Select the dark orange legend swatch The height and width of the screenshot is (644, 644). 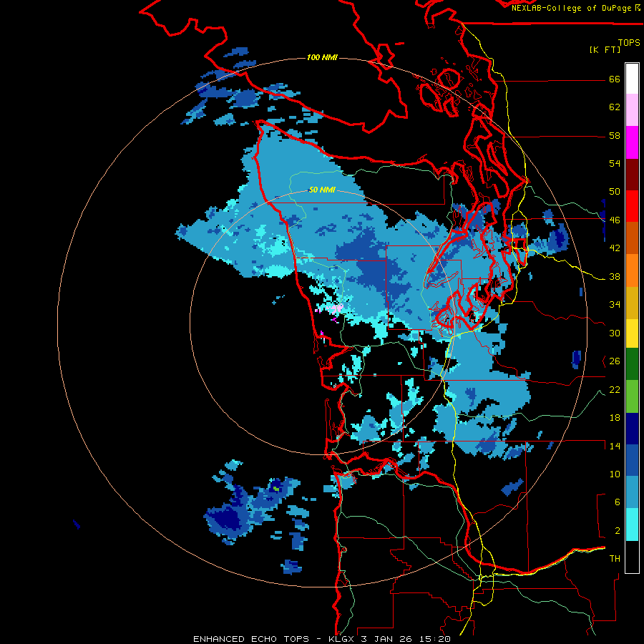pyautogui.click(x=632, y=238)
